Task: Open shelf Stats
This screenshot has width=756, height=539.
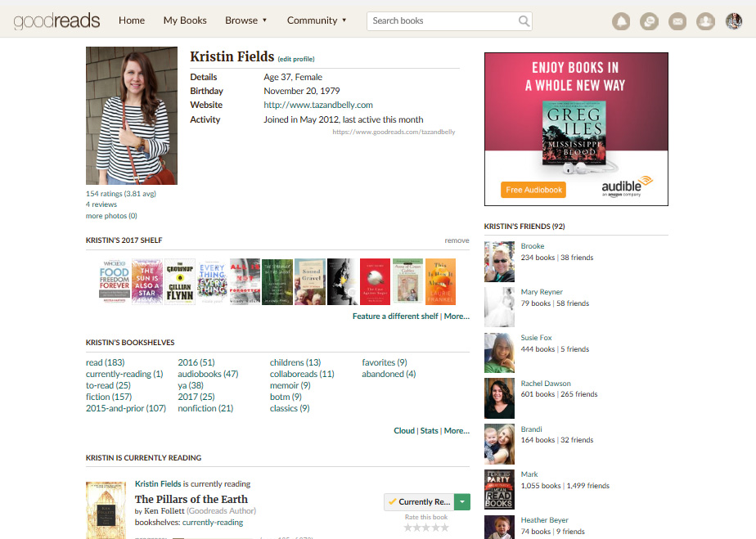Action: point(429,431)
